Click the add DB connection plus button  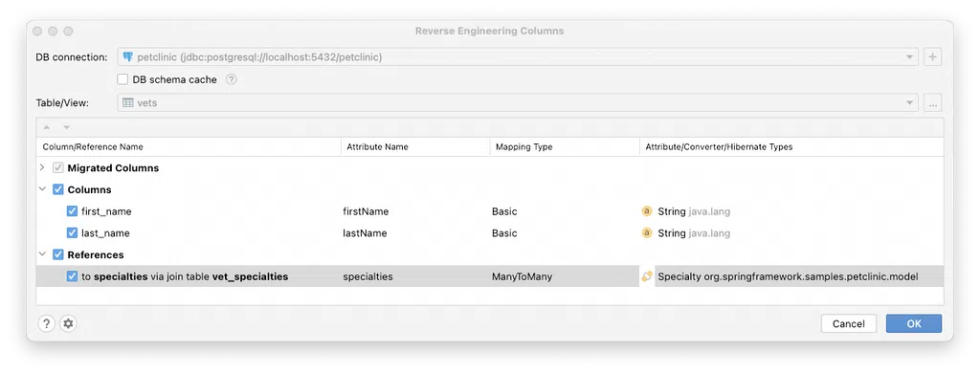point(932,56)
